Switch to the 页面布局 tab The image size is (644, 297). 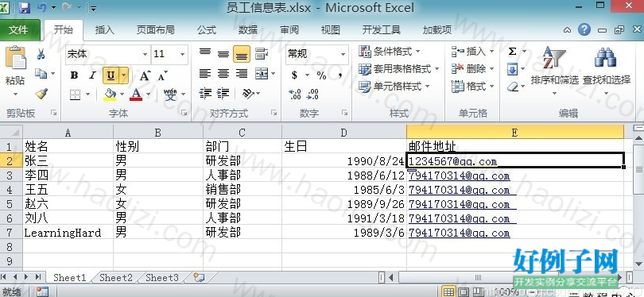pyautogui.click(x=155, y=30)
